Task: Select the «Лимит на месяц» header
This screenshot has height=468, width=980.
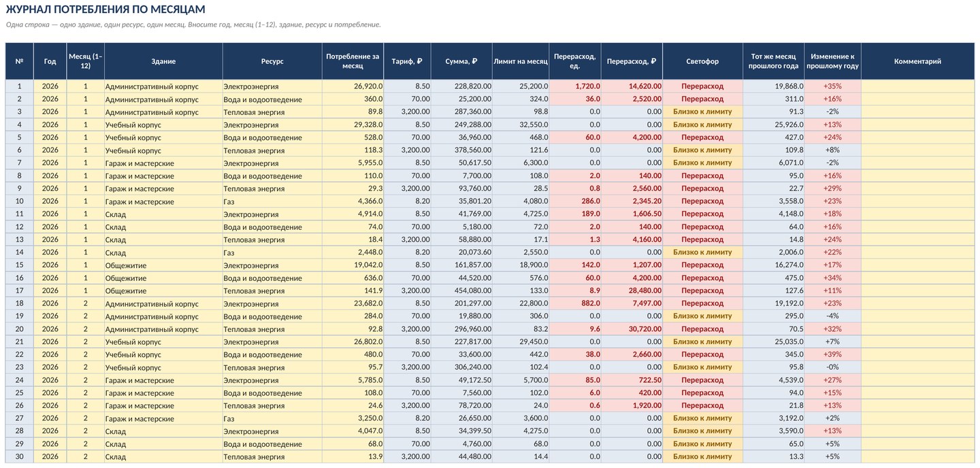Action: [x=521, y=61]
